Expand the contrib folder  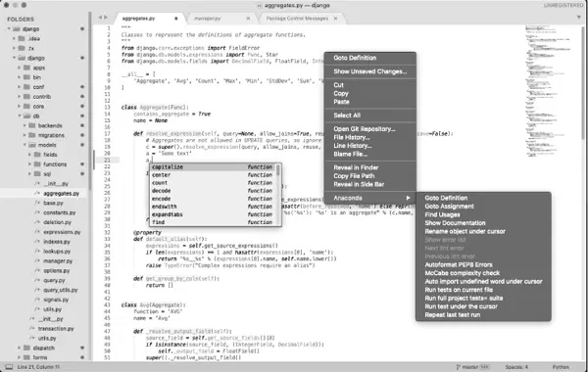click(x=20, y=97)
